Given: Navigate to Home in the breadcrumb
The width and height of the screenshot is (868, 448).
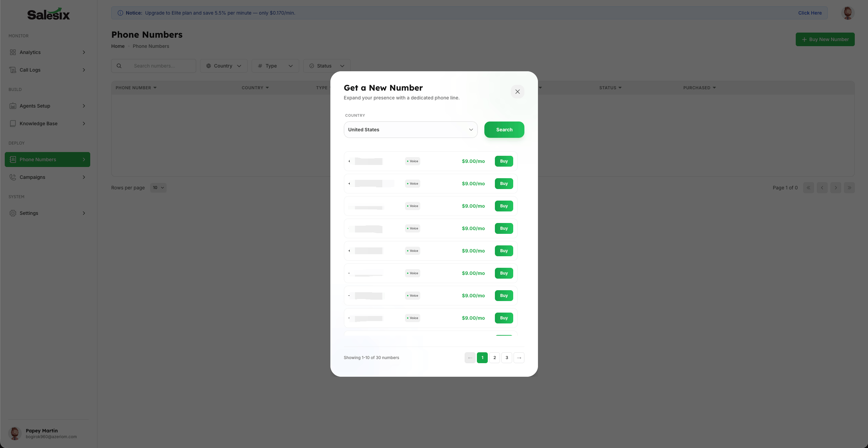Looking at the screenshot, I should 117,46.
